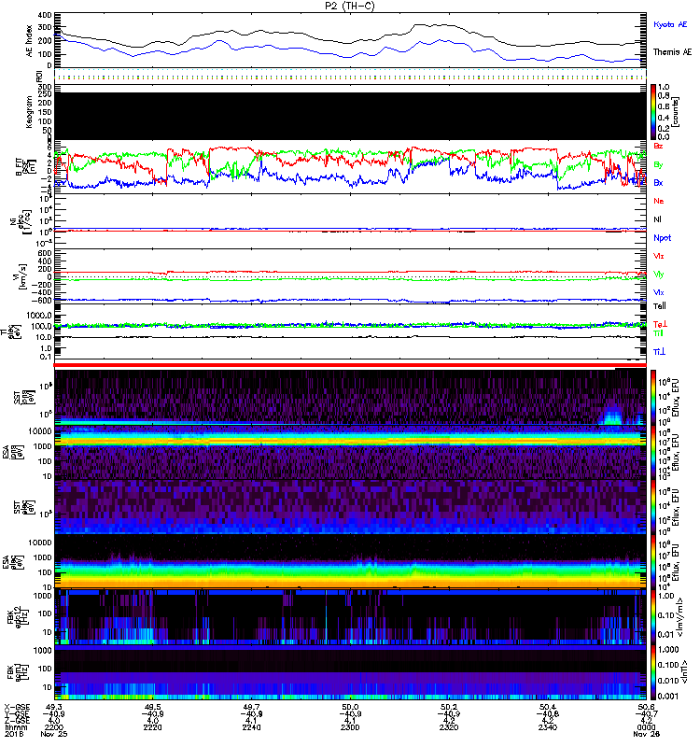Click the "2018" year label

(14, 734)
